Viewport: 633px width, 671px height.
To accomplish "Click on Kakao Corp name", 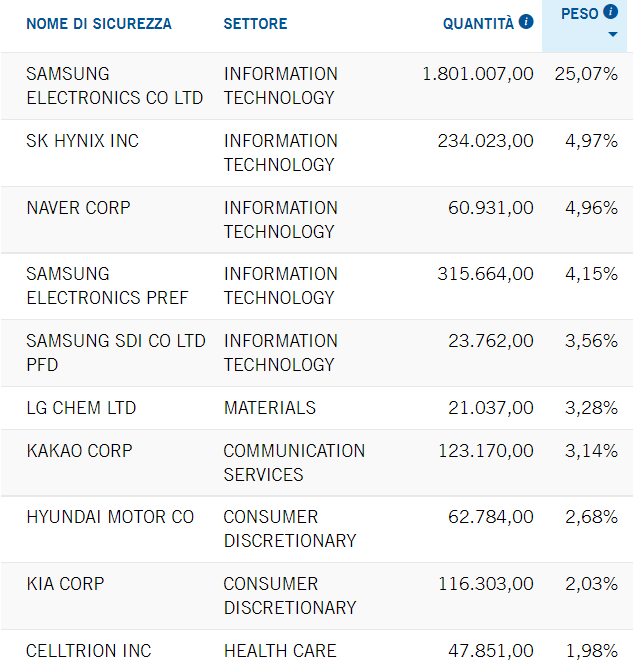I will [79, 451].
